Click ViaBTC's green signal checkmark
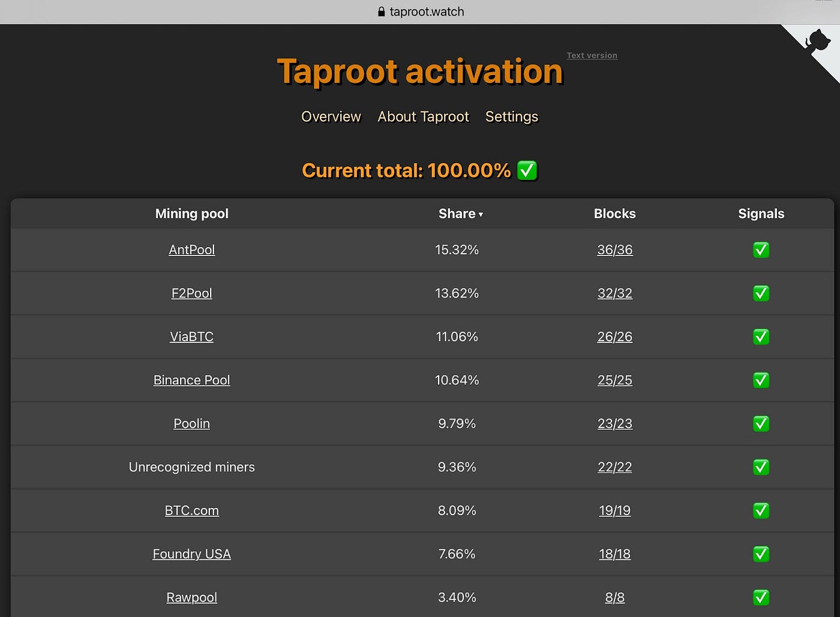840x617 pixels. [x=761, y=336]
